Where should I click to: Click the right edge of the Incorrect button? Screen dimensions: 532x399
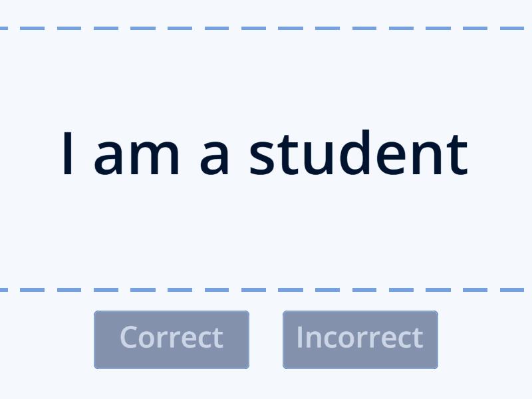(x=436, y=339)
